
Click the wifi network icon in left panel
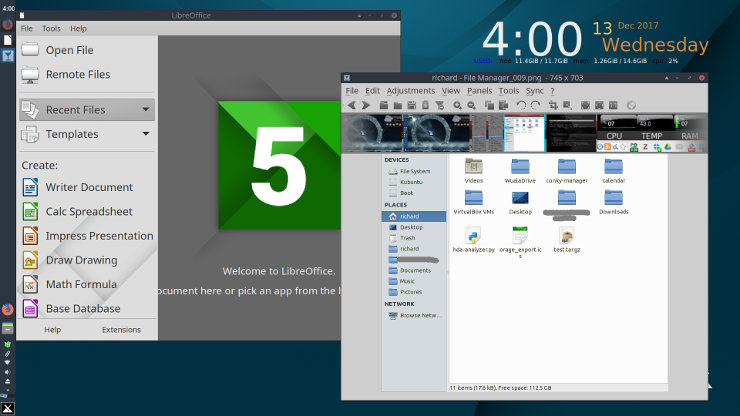8,363
